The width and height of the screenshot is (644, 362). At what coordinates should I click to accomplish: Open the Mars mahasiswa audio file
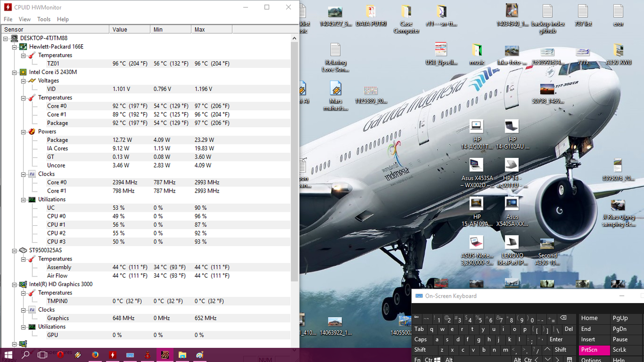click(336, 96)
